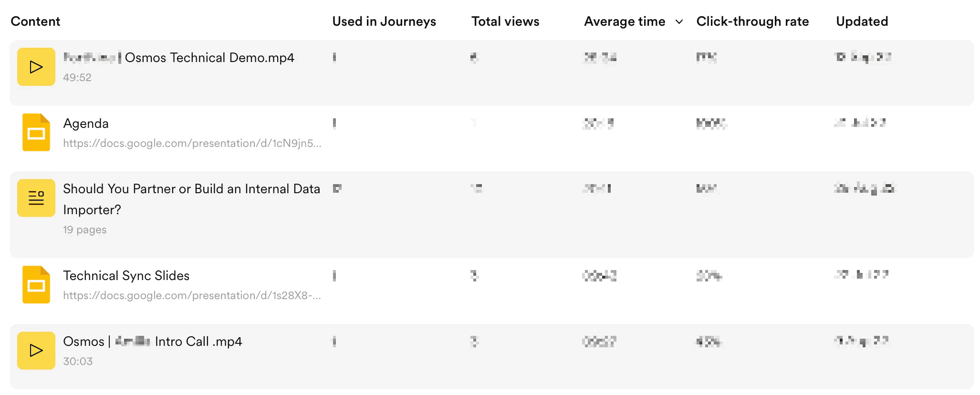Sort by Updated column header
The width and height of the screenshot is (980, 395).
pyautogui.click(x=862, y=21)
